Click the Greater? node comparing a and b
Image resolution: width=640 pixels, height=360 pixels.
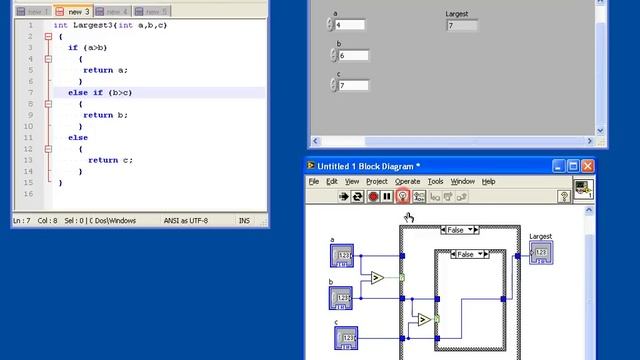click(x=377, y=278)
